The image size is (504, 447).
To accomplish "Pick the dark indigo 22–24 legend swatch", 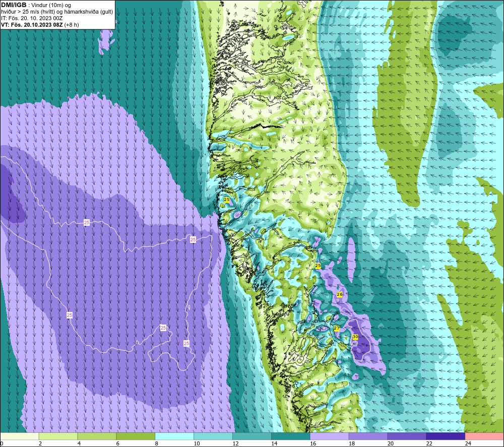I will [x=446, y=436].
